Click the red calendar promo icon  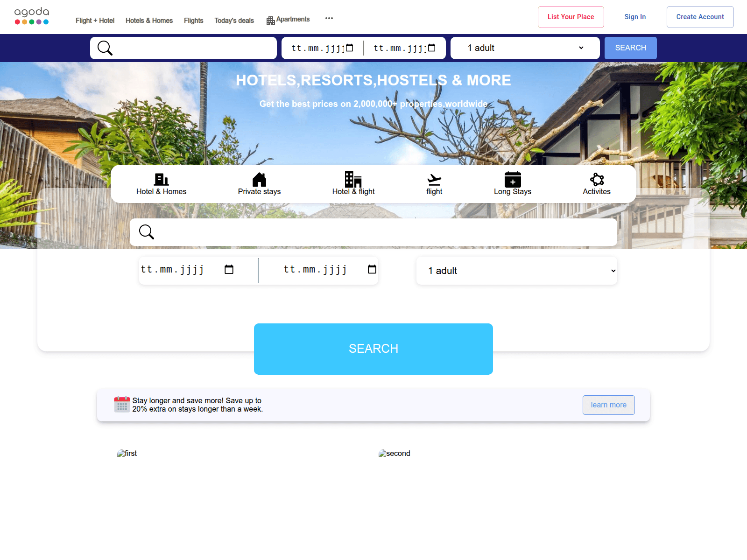(x=122, y=404)
